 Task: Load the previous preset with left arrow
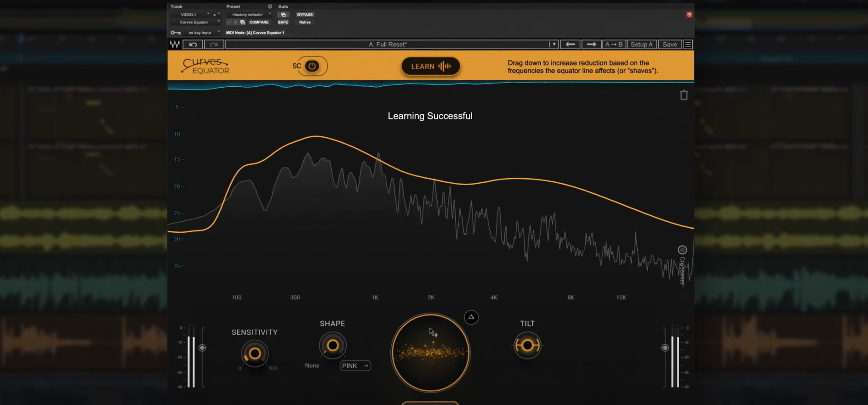click(x=570, y=45)
